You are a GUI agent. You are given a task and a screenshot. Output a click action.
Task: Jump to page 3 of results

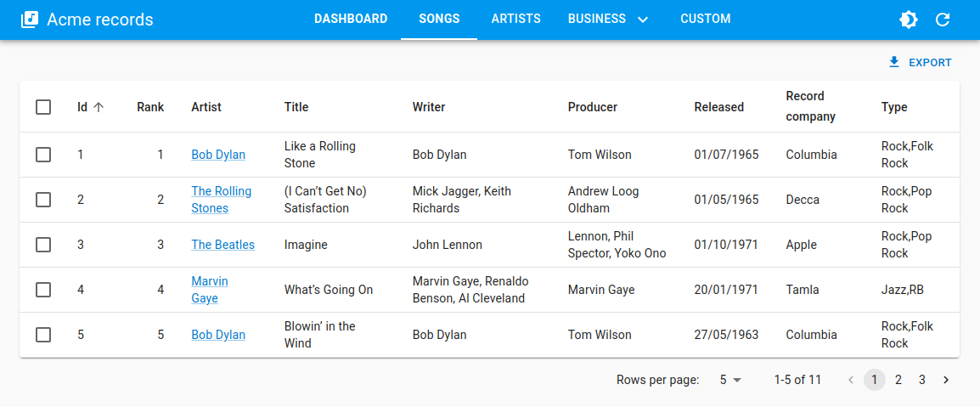click(x=921, y=380)
